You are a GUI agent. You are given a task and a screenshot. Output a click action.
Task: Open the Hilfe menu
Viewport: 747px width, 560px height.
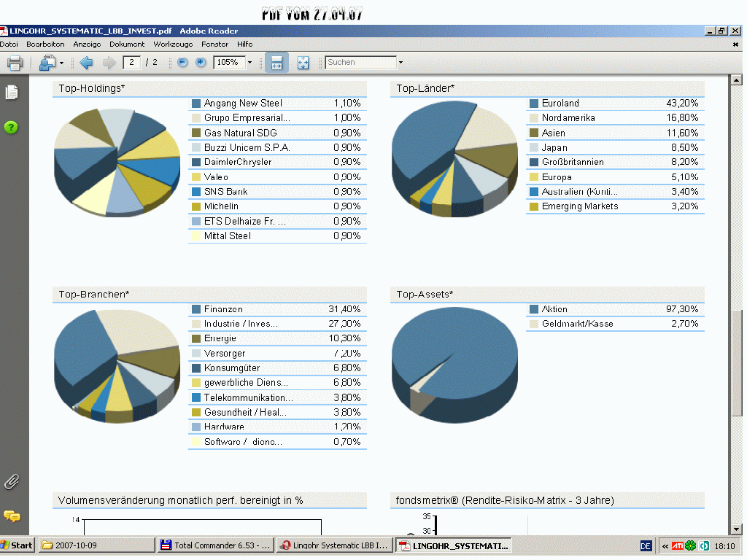click(245, 44)
